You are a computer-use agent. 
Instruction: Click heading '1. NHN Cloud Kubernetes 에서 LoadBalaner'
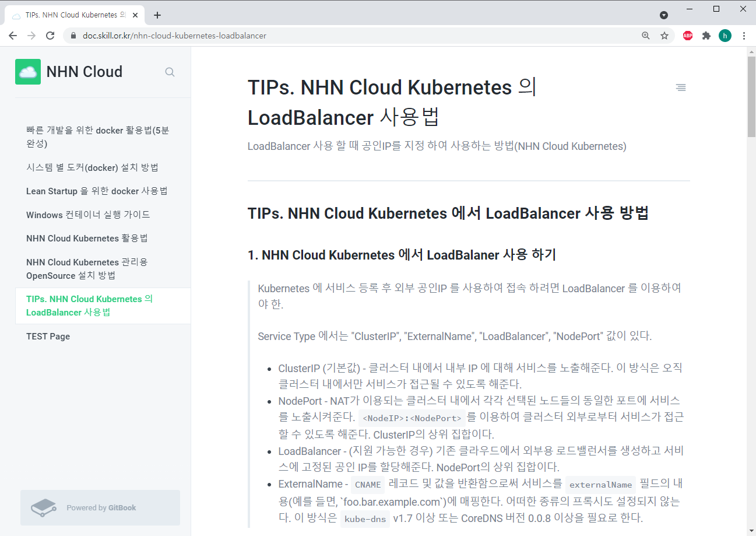[x=402, y=255]
